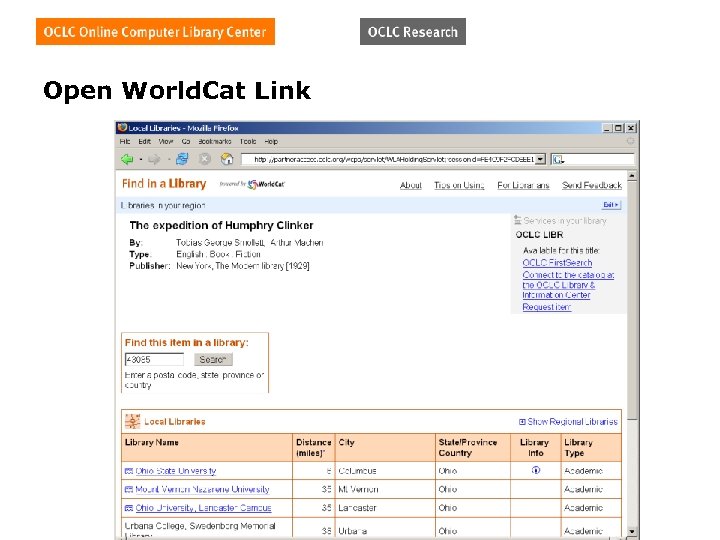Click the Ohio State University catalog icon
The image size is (720, 540).
click(x=129, y=471)
